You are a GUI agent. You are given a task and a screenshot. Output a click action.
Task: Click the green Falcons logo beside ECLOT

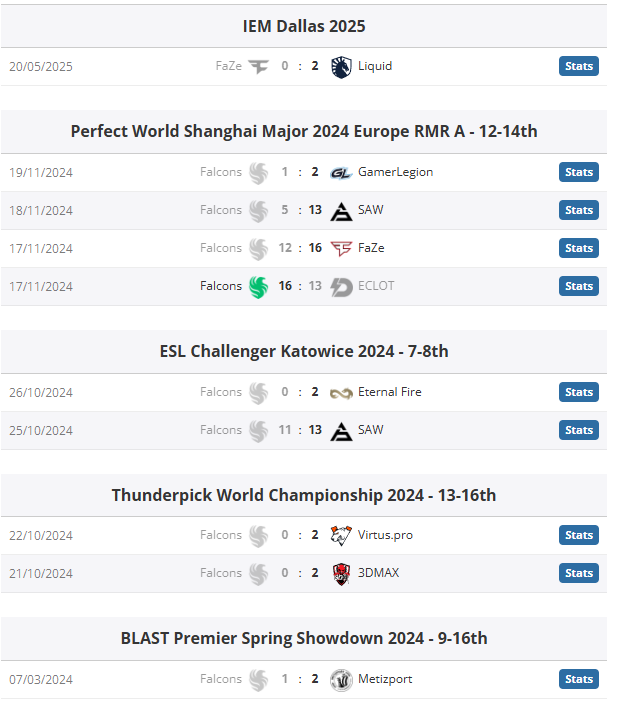(258, 287)
